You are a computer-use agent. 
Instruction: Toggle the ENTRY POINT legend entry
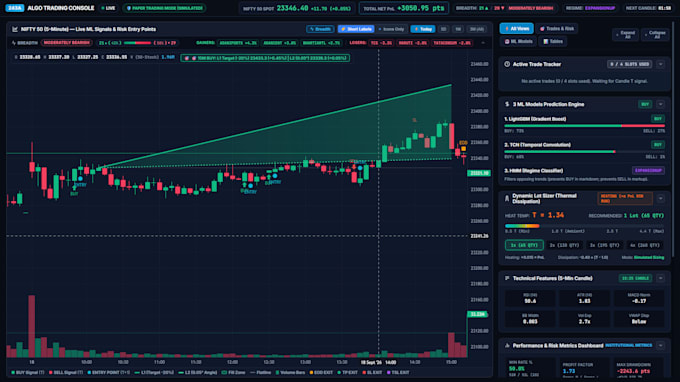(108, 372)
